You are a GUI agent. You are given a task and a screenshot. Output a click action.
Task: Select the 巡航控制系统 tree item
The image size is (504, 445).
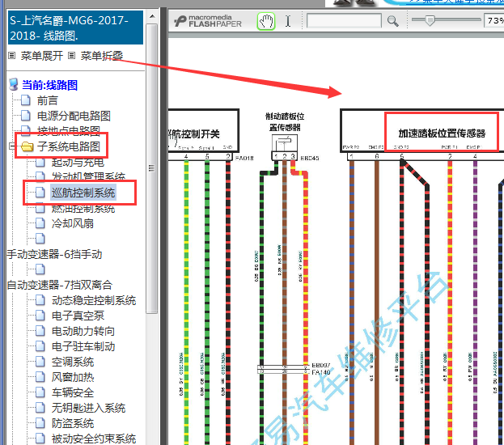pos(83,193)
